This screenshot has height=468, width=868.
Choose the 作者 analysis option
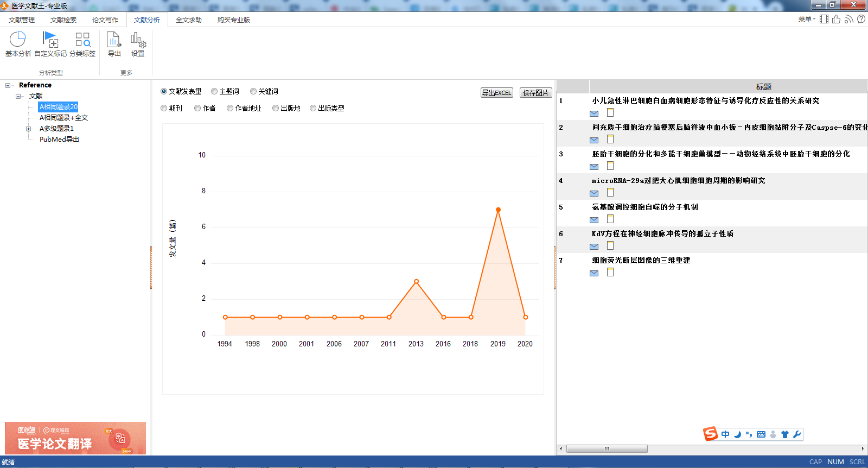click(197, 108)
